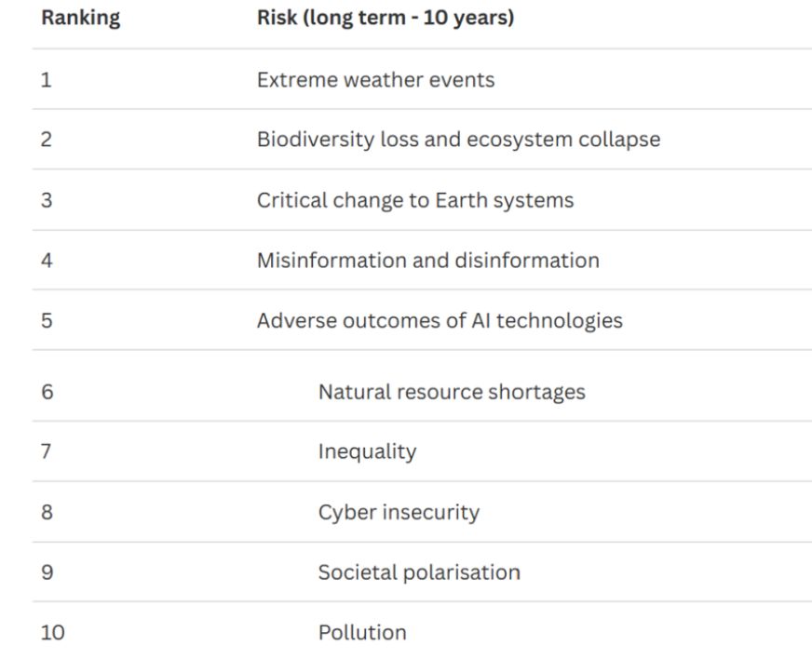Viewport: 812px width, 659px height.
Task: Click the Ranking column header
Action: pyautogui.click(x=80, y=19)
